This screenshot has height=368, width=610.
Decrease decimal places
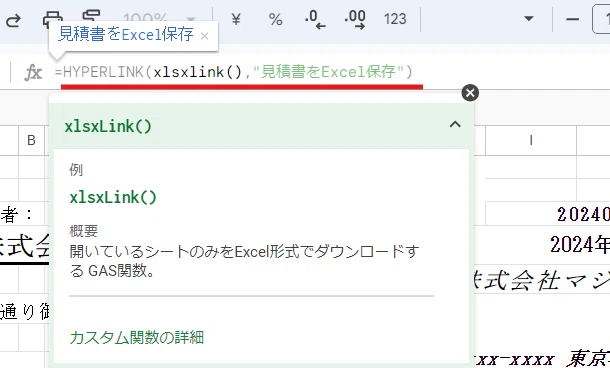coord(315,19)
